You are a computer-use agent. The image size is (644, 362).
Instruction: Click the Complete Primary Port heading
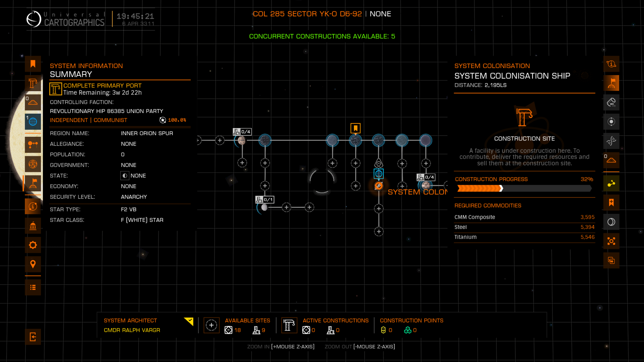click(102, 85)
